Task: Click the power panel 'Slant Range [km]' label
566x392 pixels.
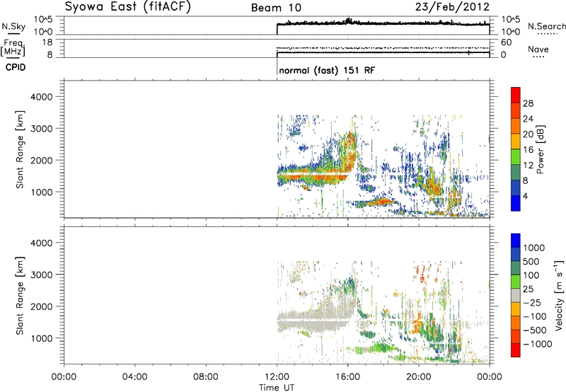Action: (20, 149)
